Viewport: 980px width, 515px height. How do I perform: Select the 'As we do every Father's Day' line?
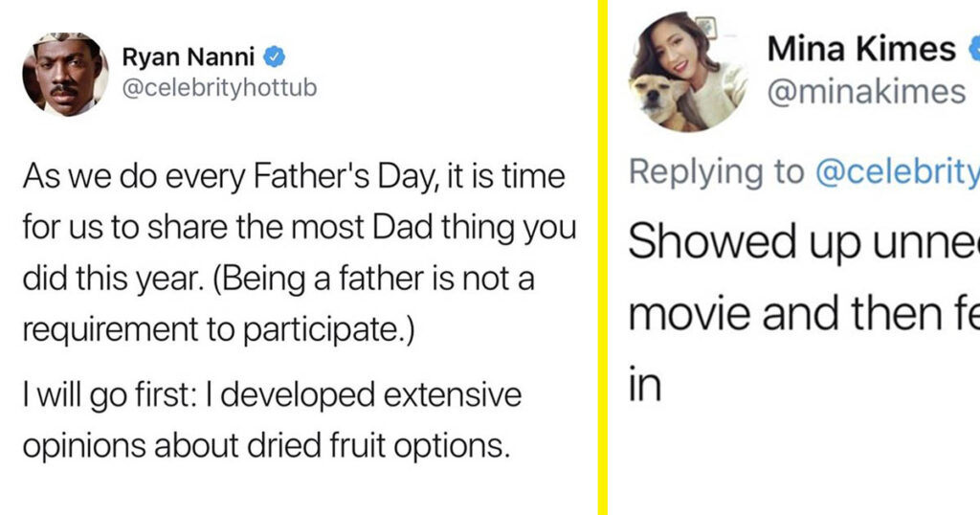pos(294,176)
